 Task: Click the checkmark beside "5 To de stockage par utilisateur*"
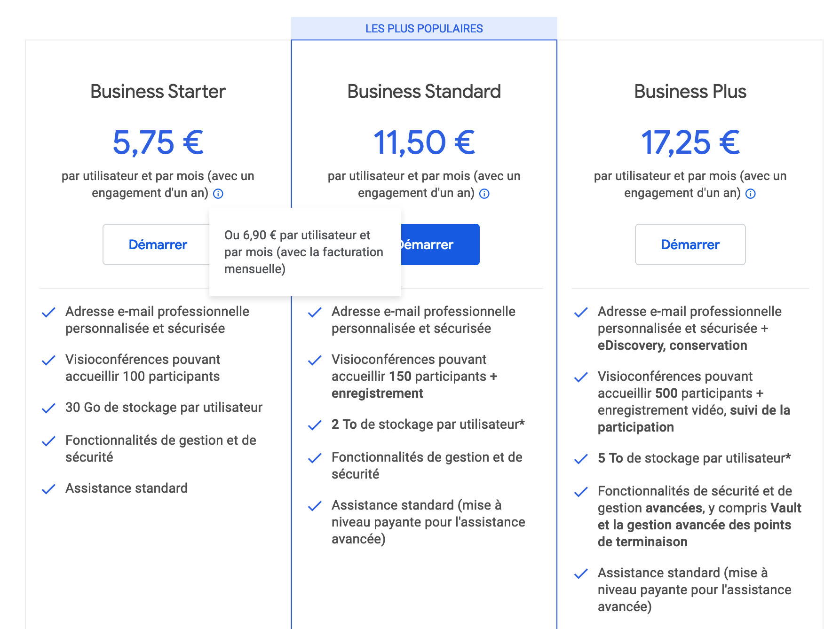(x=580, y=459)
